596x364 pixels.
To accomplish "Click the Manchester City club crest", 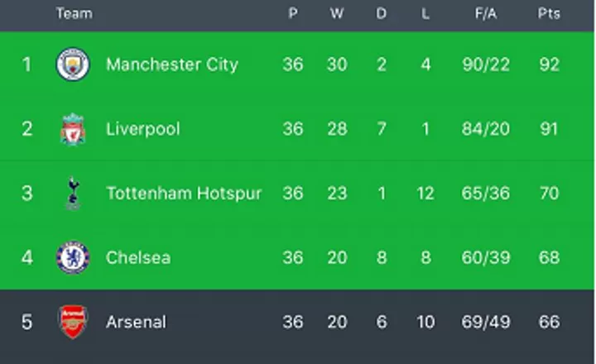I will coord(73,65).
